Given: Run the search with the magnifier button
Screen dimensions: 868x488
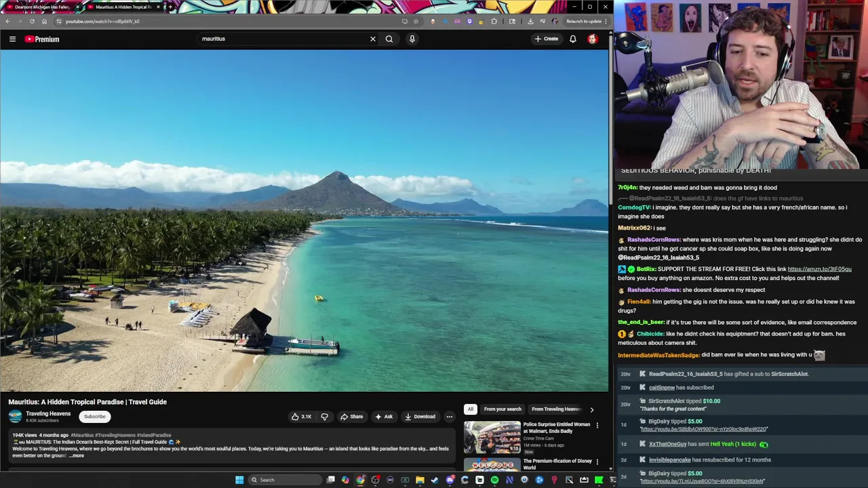Looking at the screenshot, I should coord(389,39).
